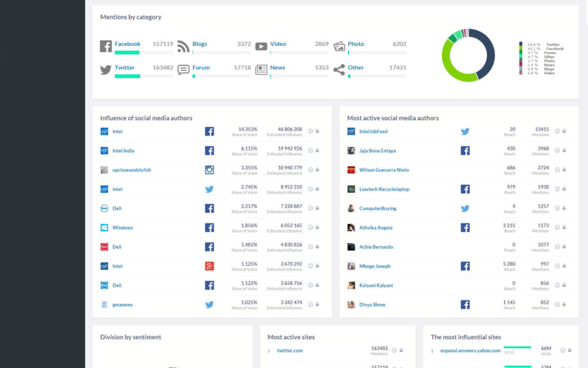588x368 pixels.
Task: Open the Kalyani Kalyani author link
Action: click(x=375, y=285)
